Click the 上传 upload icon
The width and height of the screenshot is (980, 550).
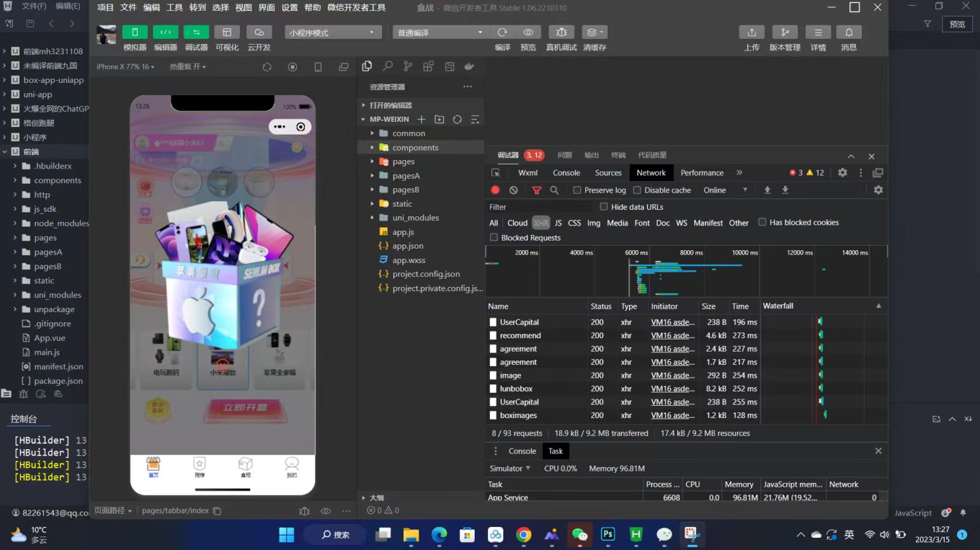pos(752,33)
